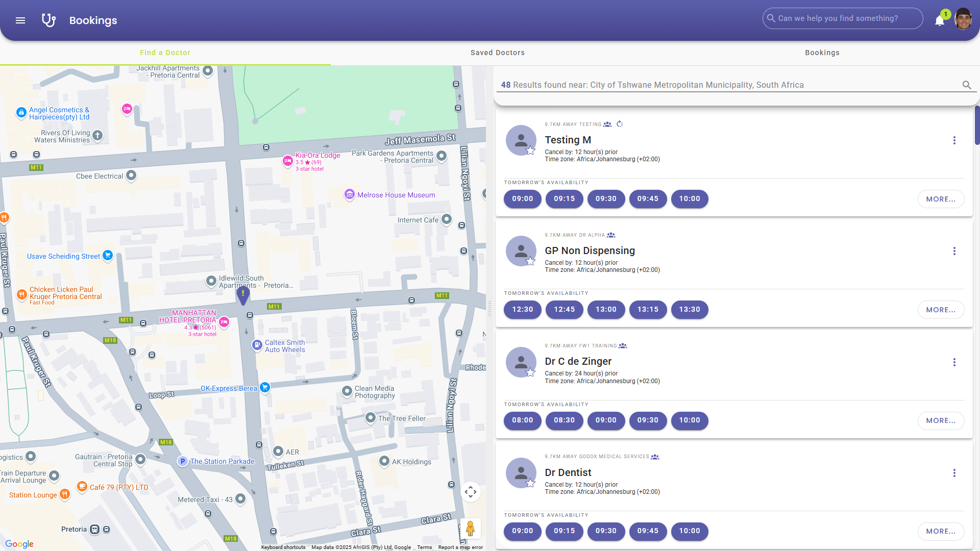Click the map camera controls icon
The height and width of the screenshot is (551, 980).
[470, 492]
